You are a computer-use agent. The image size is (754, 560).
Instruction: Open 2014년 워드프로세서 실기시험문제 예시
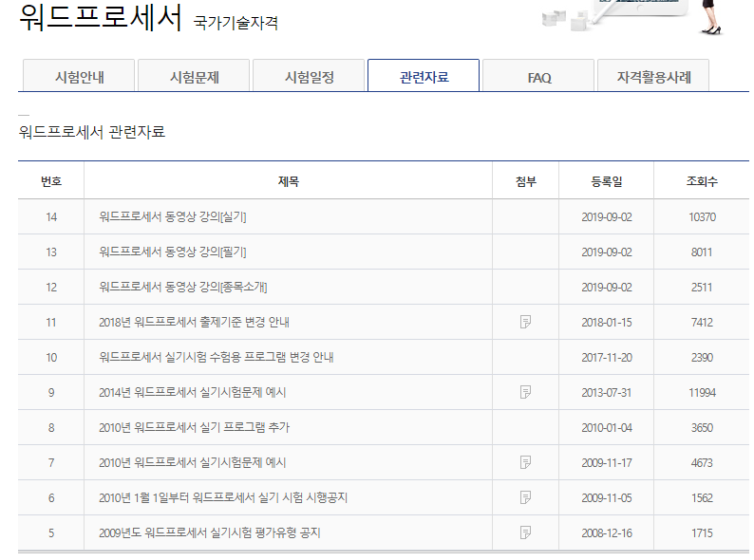click(x=193, y=392)
